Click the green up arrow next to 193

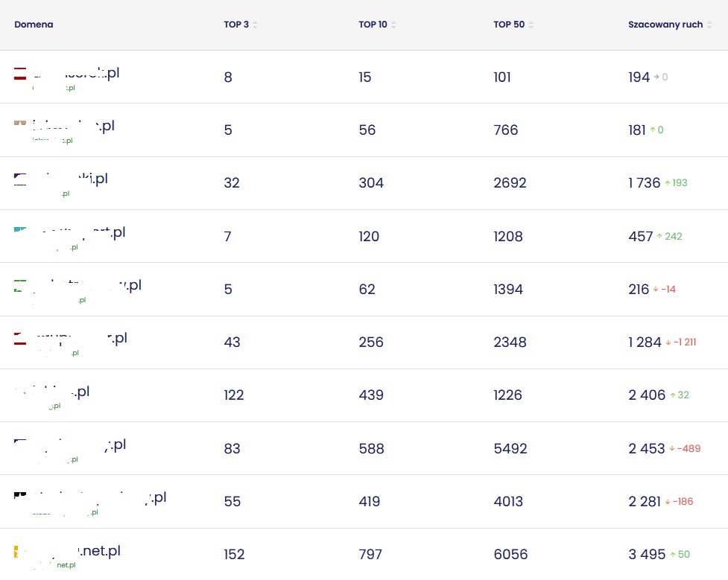[668, 183]
